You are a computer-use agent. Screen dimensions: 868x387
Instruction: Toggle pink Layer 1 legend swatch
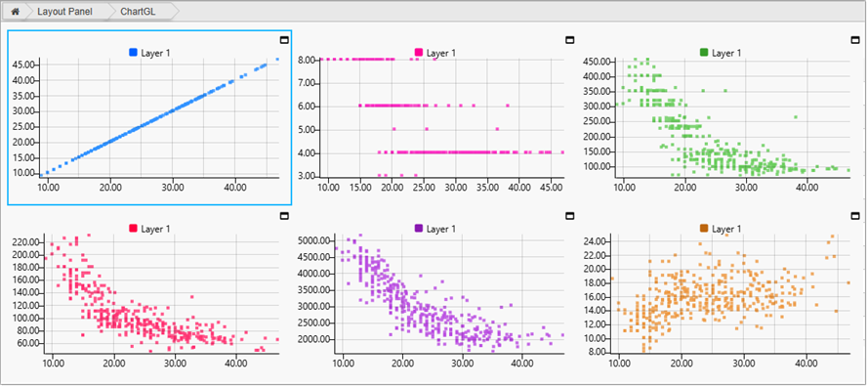(419, 53)
